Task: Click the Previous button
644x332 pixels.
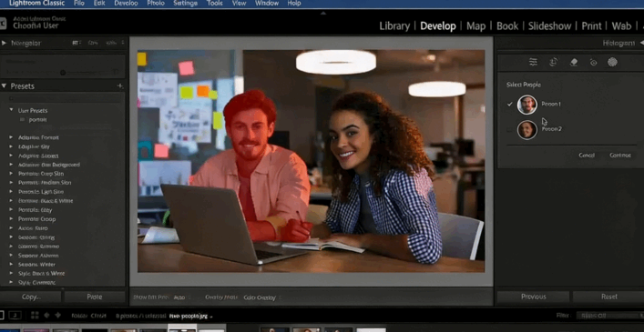Action: (533, 297)
